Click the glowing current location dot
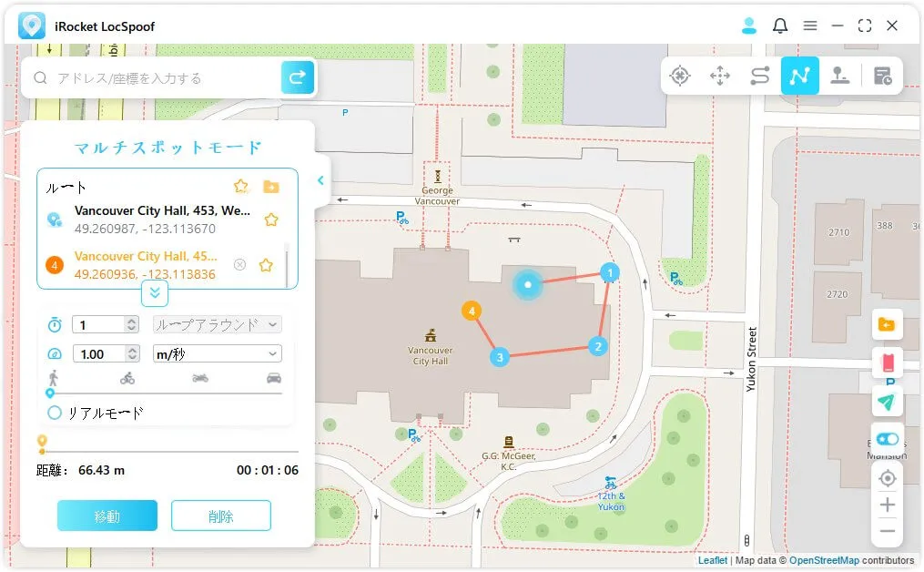Image resolution: width=924 pixels, height=572 pixels. (528, 285)
